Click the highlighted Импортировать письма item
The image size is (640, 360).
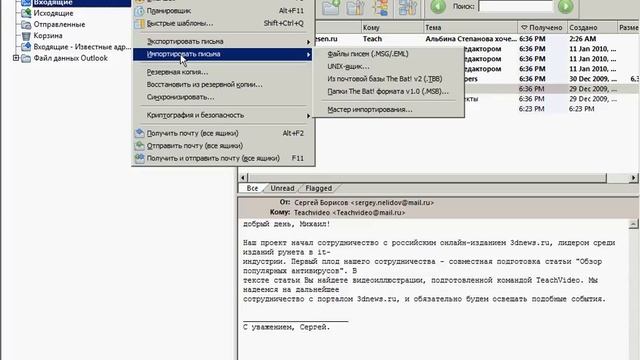pos(223,54)
